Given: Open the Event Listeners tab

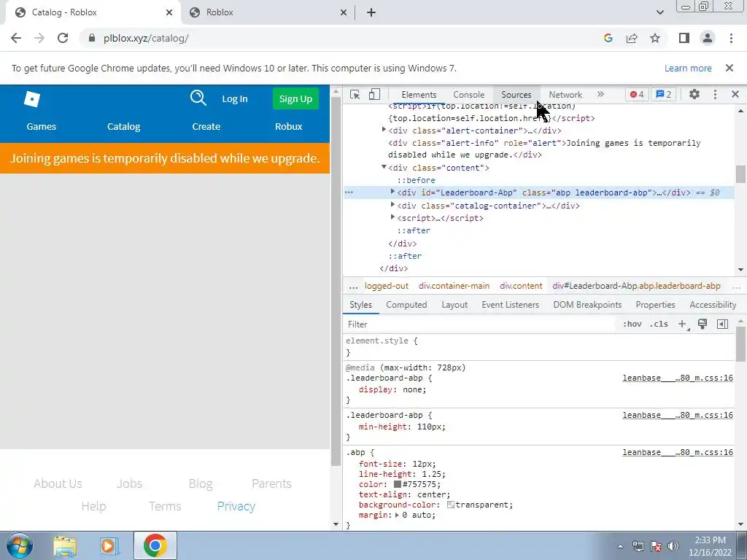Looking at the screenshot, I should tap(510, 305).
